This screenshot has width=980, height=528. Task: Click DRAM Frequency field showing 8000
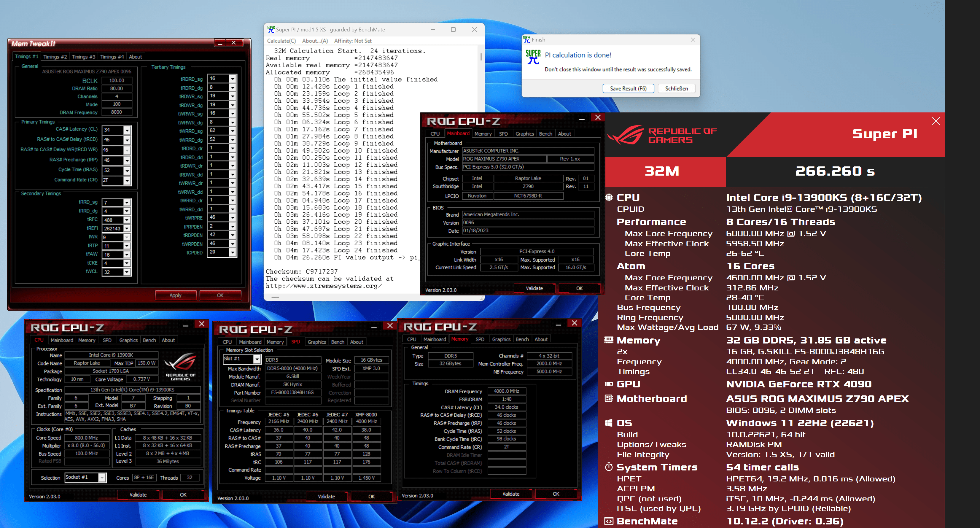coord(117,112)
